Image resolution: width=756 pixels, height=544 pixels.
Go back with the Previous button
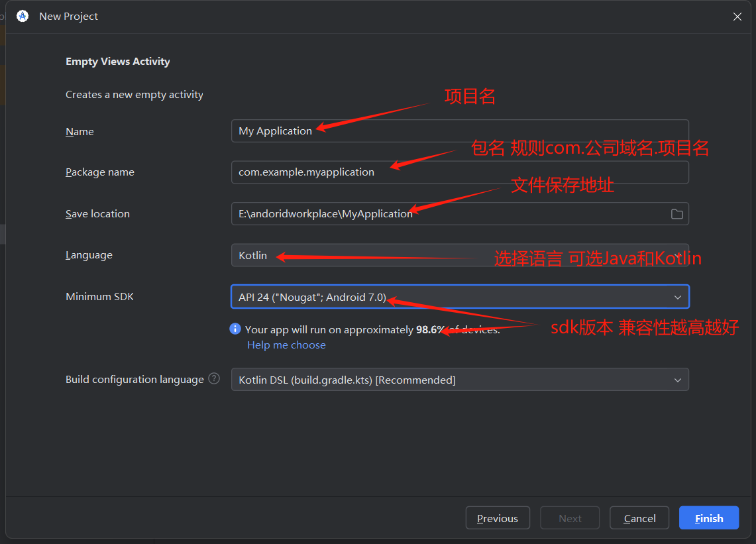click(497, 518)
